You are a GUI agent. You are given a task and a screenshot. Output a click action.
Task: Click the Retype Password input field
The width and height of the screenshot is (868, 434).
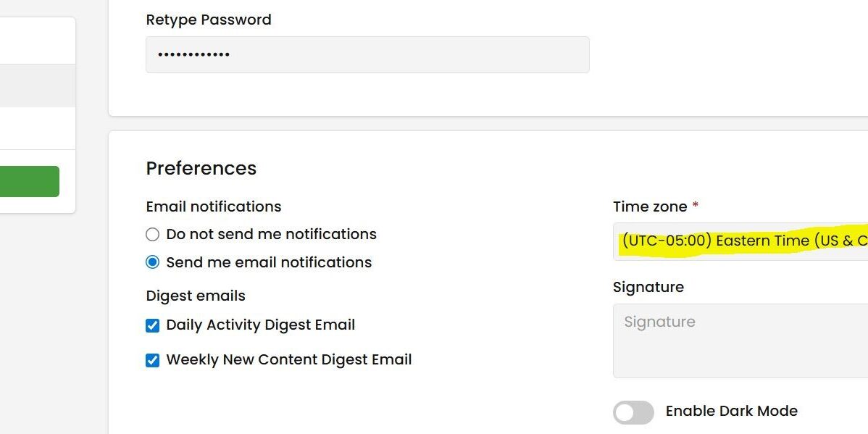pyautogui.click(x=367, y=55)
